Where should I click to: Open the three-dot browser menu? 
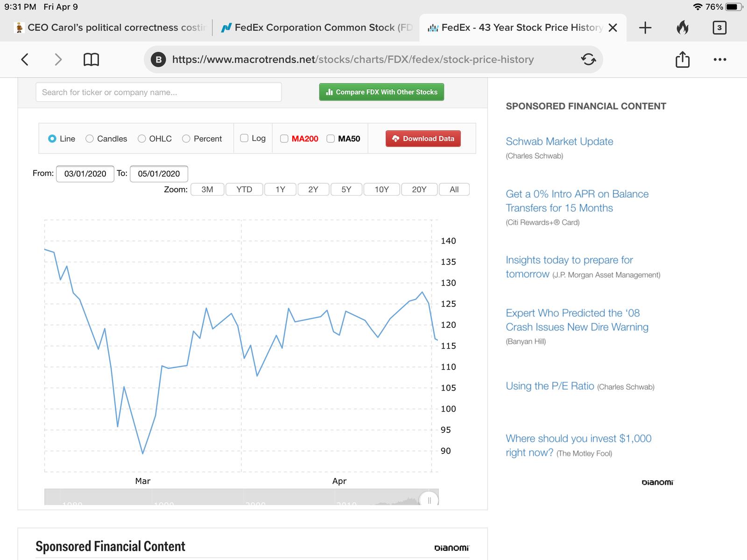(x=719, y=59)
